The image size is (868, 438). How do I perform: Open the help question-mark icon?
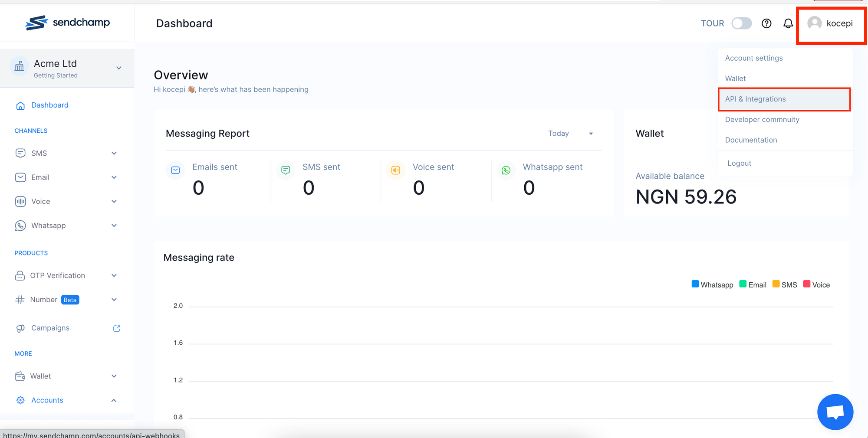point(766,23)
